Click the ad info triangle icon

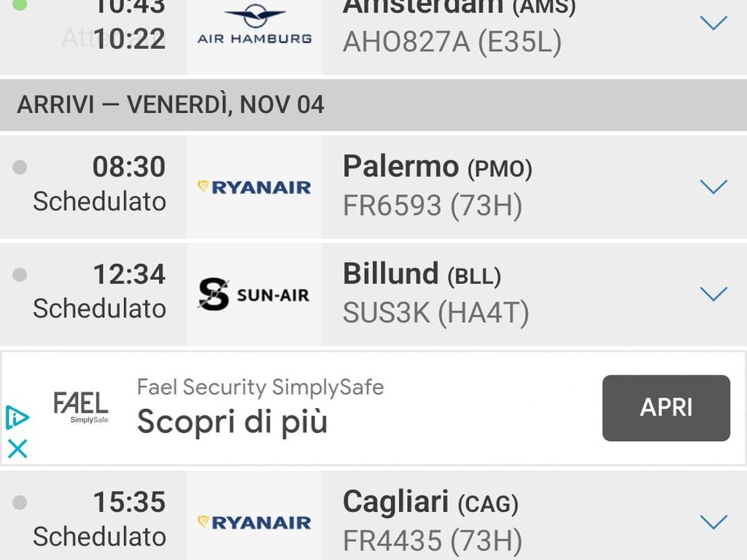click(17, 417)
